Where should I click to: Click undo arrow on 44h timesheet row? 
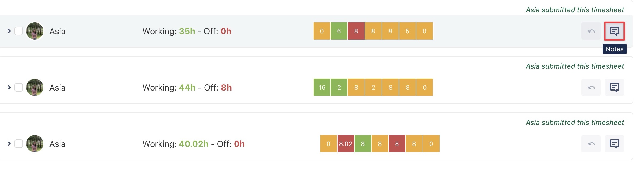[x=591, y=87]
